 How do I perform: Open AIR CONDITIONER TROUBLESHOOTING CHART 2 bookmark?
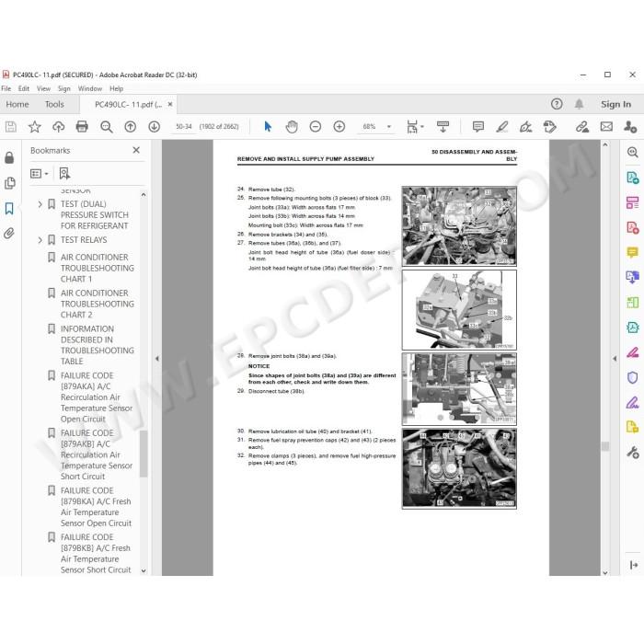[98, 304]
